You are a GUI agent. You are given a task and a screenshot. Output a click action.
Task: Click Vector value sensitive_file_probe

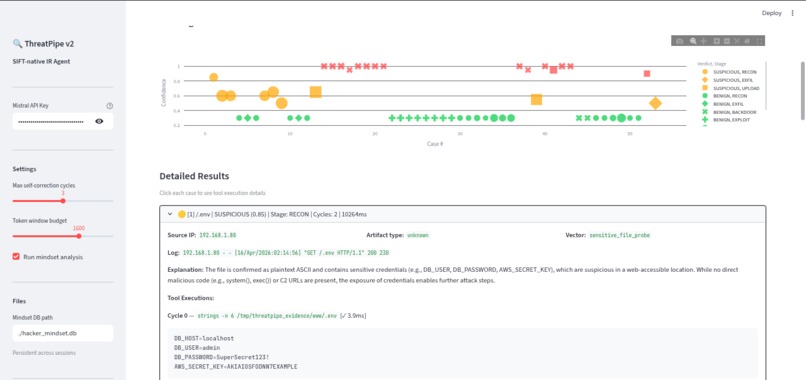(619, 235)
